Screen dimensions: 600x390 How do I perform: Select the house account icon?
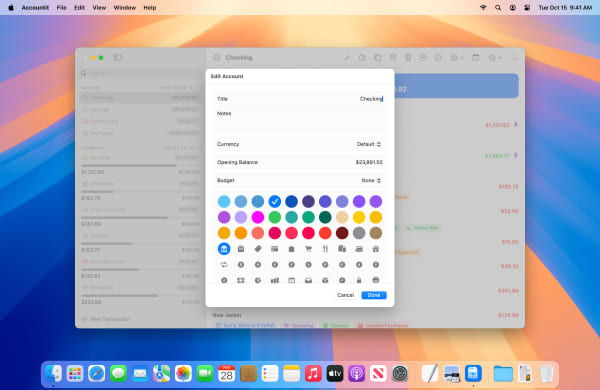376,249
